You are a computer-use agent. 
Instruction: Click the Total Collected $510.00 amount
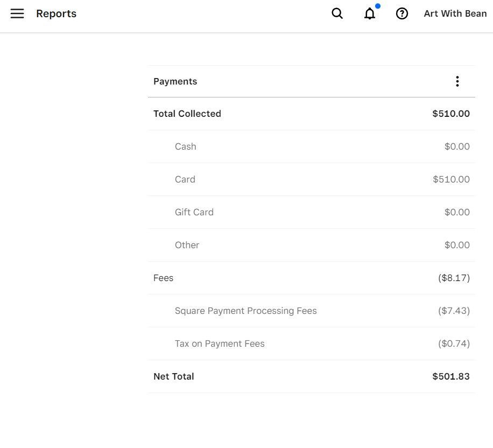coord(451,114)
